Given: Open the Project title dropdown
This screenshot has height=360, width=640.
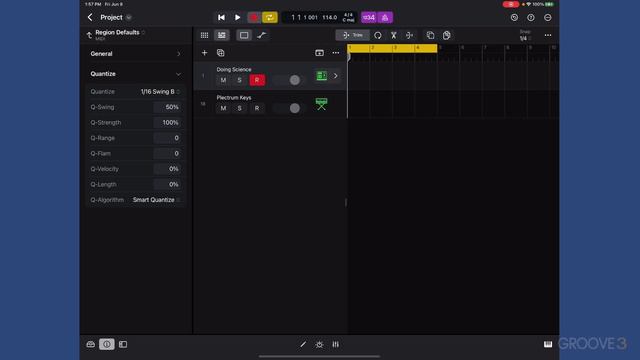Looking at the screenshot, I should pyautogui.click(x=129, y=18).
